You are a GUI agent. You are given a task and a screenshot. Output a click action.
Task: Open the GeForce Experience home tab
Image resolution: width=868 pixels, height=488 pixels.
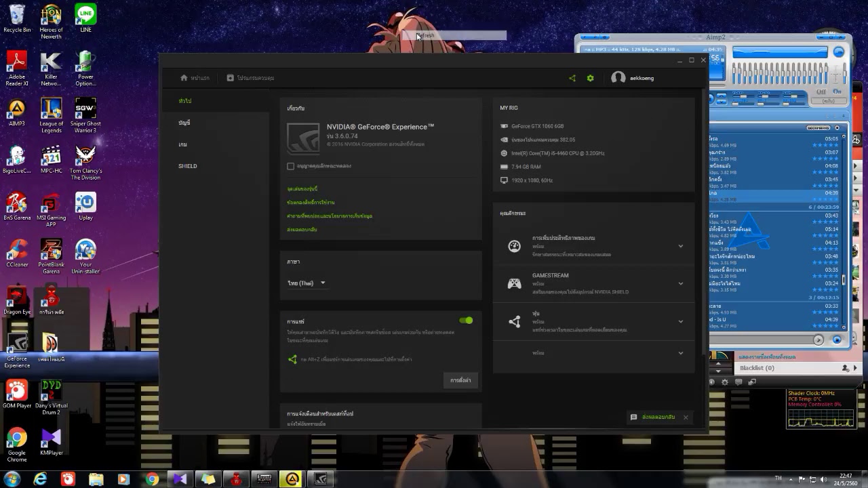pyautogui.click(x=195, y=78)
